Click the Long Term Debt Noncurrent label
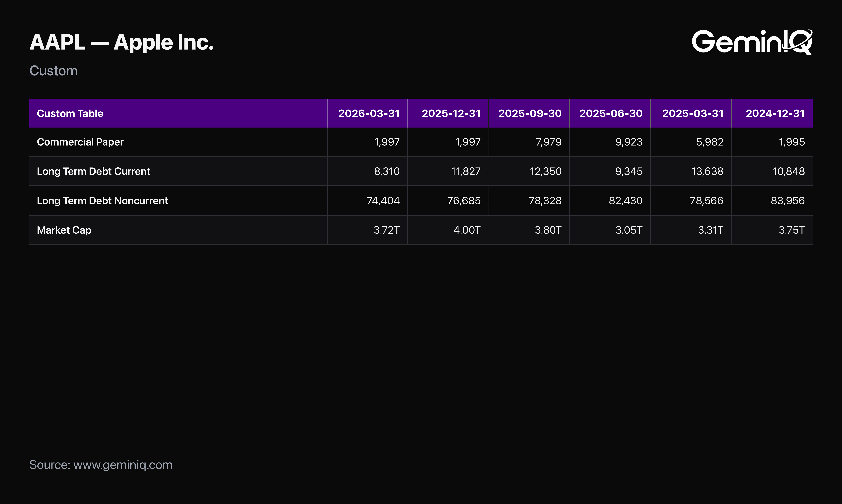Screen dimensions: 842x504 click(x=102, y=201)
